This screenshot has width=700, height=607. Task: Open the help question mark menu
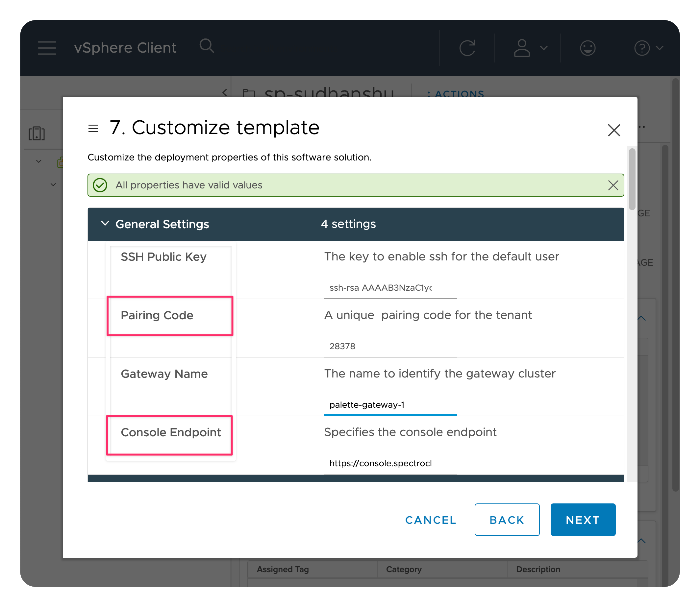point(642,48)
